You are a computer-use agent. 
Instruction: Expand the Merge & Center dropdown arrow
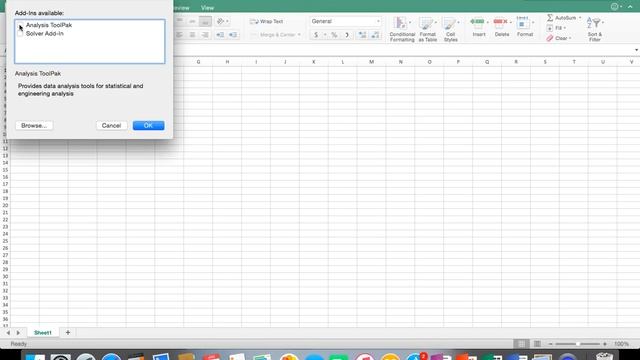coord(299,35)
